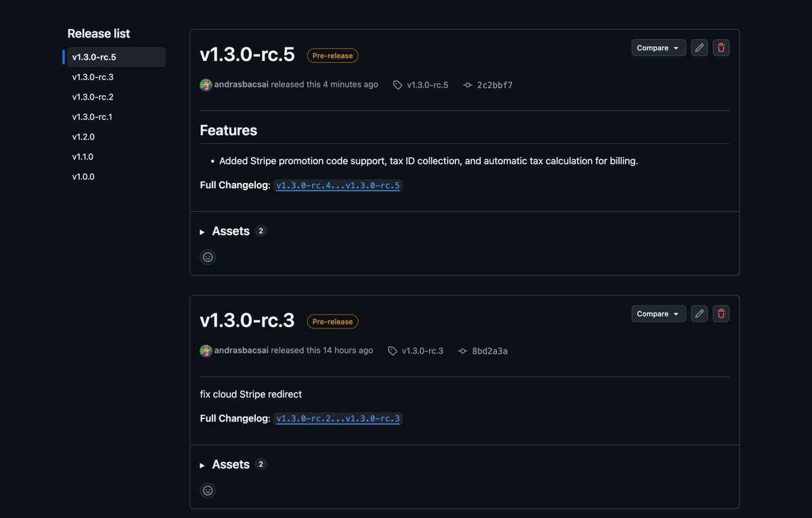Click the Features heading
Image resolution: width=812 pixels, height=518 pixels.
coord(229,130)
